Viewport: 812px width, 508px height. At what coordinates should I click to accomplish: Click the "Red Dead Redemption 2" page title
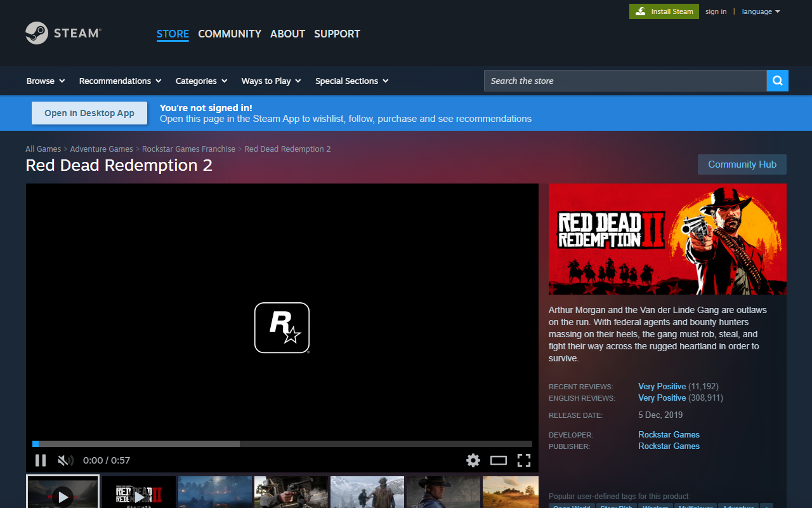pos(119,166)
